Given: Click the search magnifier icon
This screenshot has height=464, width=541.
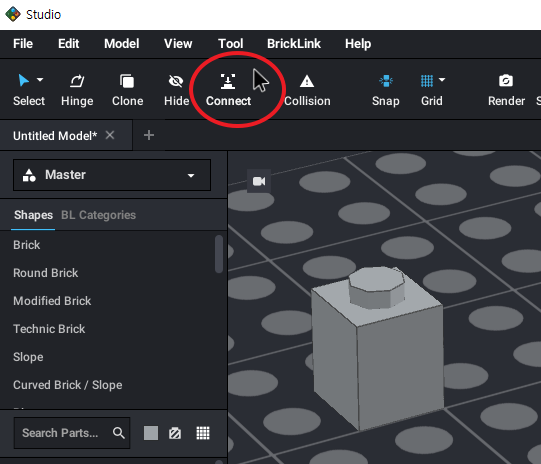Looking at the screenshot, I should pos(119,433).
